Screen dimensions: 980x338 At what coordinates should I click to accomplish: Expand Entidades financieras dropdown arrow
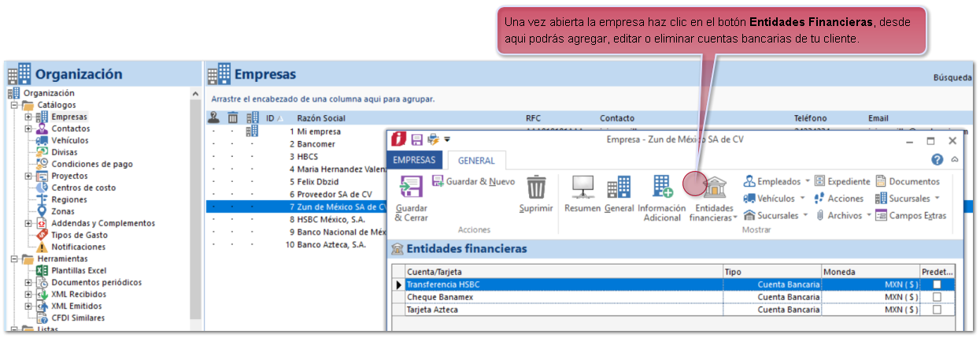click(735, 218)
